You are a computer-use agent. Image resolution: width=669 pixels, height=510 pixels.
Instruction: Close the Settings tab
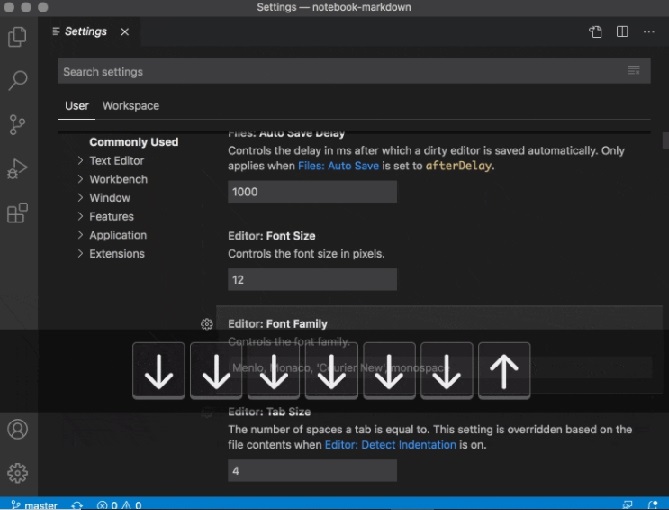[x=125, y=32]
